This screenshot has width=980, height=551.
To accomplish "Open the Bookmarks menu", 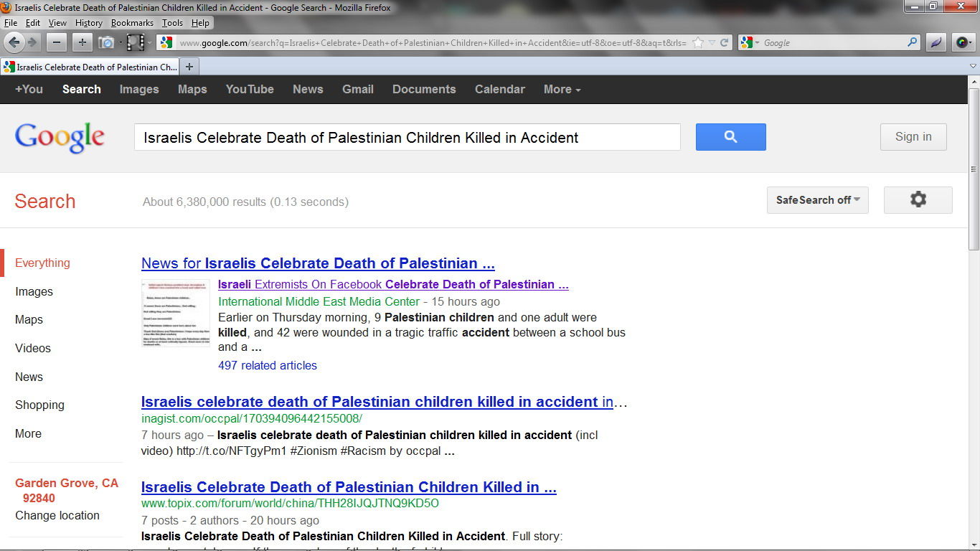I will pyautogui.click(x=132, y=23).
